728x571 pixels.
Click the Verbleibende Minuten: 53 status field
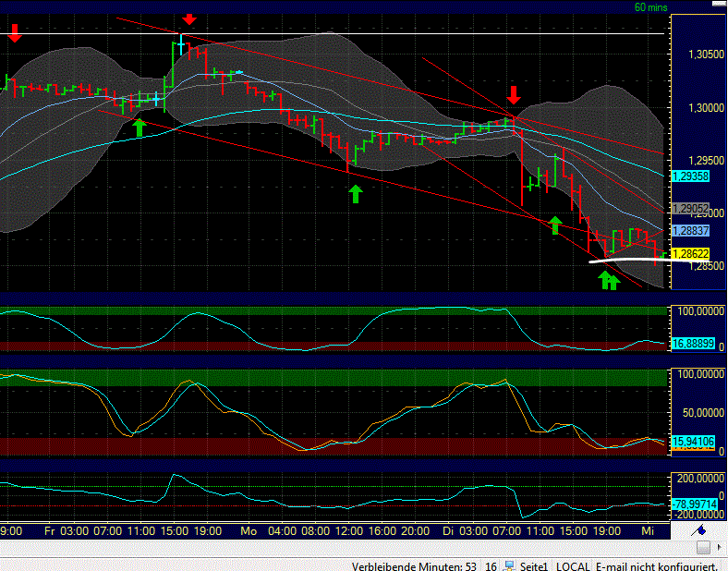click(x=414, y=566)
